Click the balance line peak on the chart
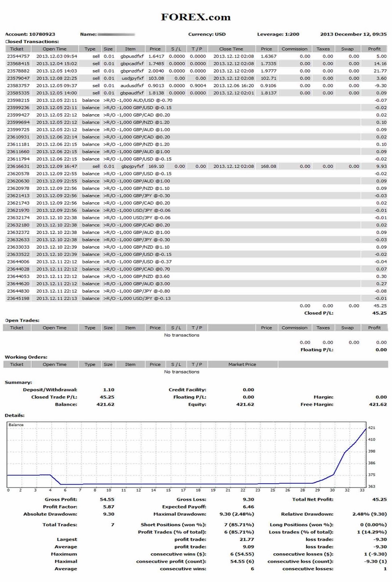392x582 pixels. point(366,429)
